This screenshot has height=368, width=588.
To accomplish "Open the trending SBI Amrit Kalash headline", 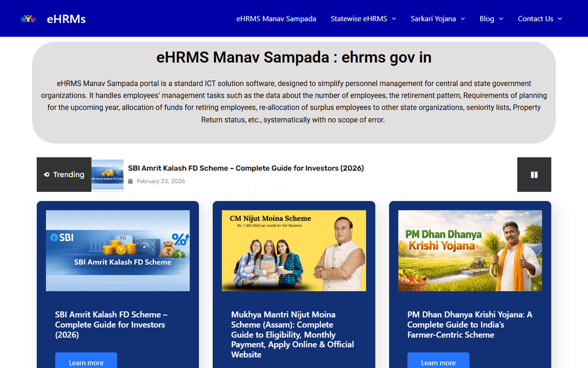I will tap(246, 168).
